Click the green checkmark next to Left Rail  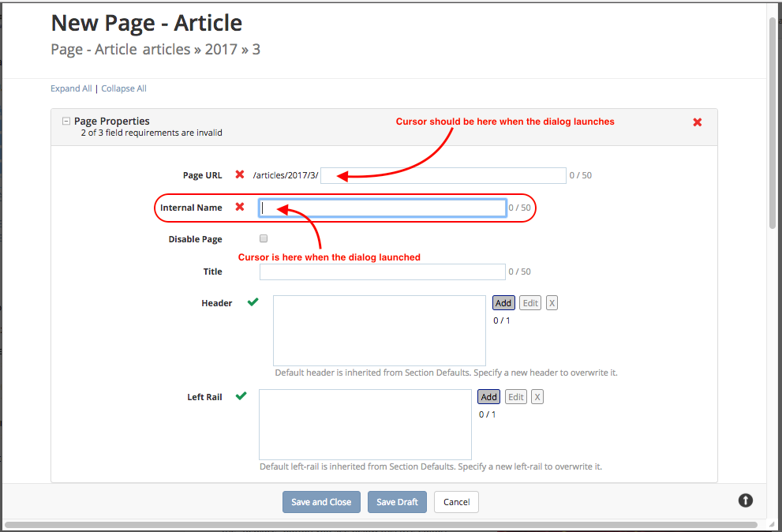241,395
